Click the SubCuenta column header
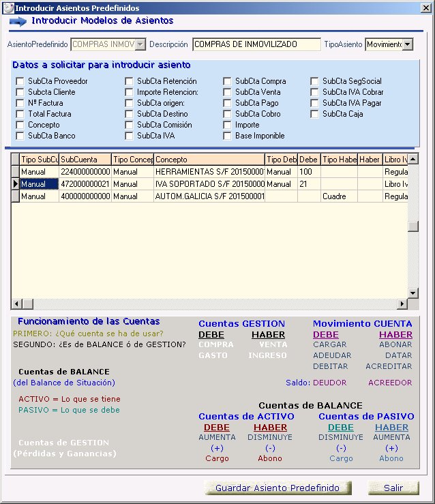 coord(85,160)
